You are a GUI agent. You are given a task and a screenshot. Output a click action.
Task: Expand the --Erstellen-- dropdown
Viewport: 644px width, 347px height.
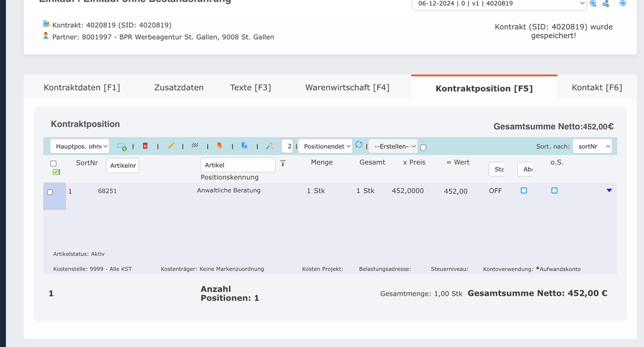(393, 146)
